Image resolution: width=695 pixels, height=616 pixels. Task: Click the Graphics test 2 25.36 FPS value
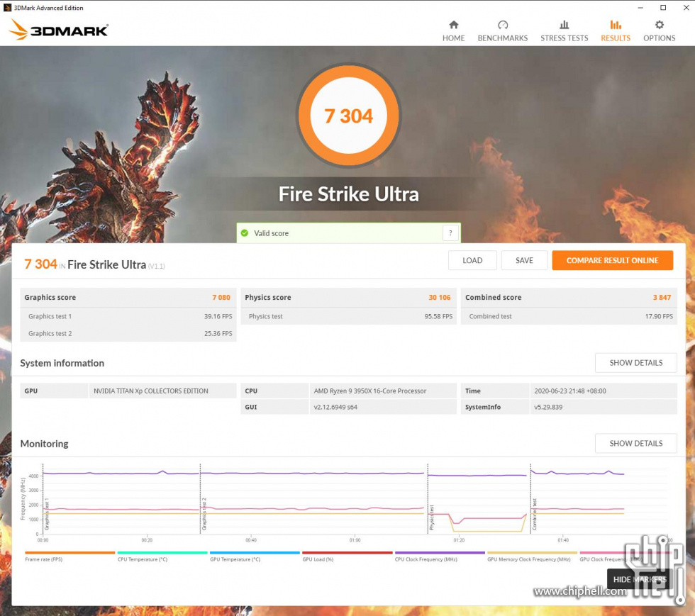218,333
